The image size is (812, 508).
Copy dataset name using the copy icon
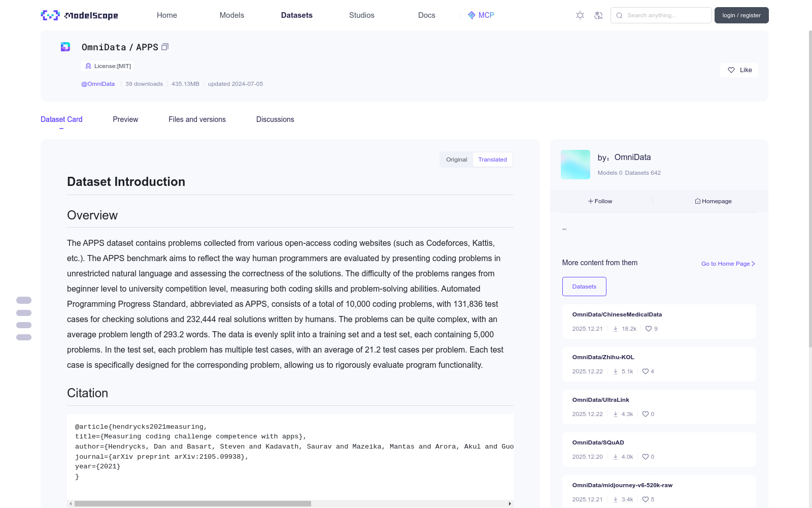click(165, 47)
